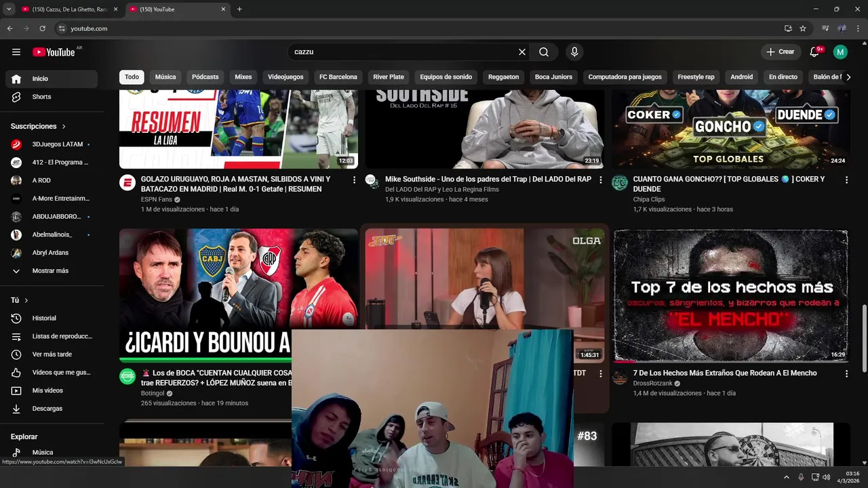Viewport: 868px width, 488px height.
Task: Open 'CUANTO GANA GONCHO' video title
Action: point(729,184)
